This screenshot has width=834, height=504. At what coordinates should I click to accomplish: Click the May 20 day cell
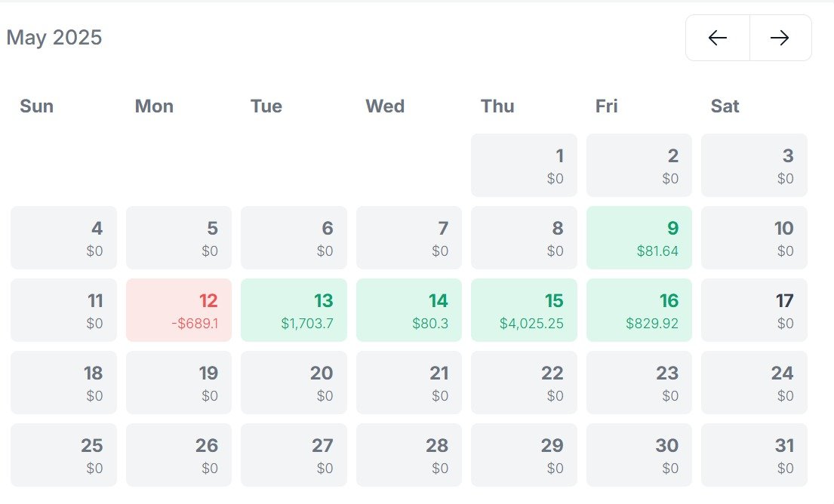(294, 383)
